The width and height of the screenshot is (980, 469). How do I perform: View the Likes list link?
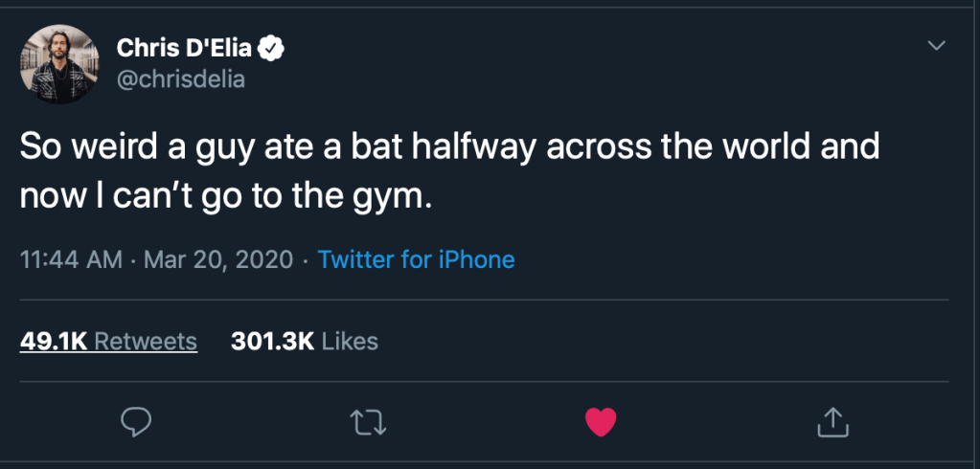350,342
